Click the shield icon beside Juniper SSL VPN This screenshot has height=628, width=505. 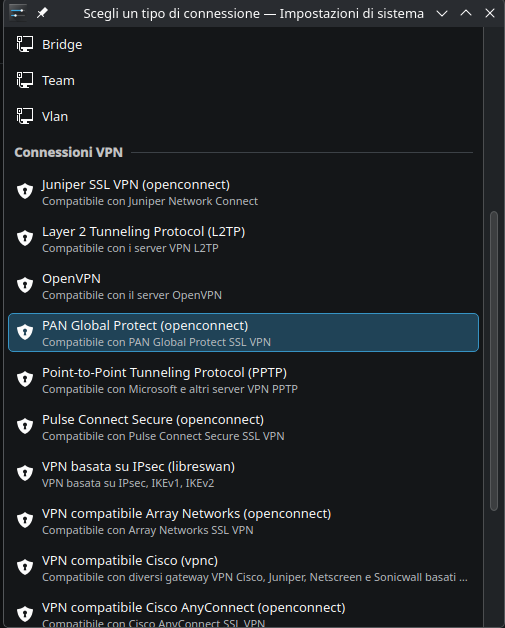[25, 191]
